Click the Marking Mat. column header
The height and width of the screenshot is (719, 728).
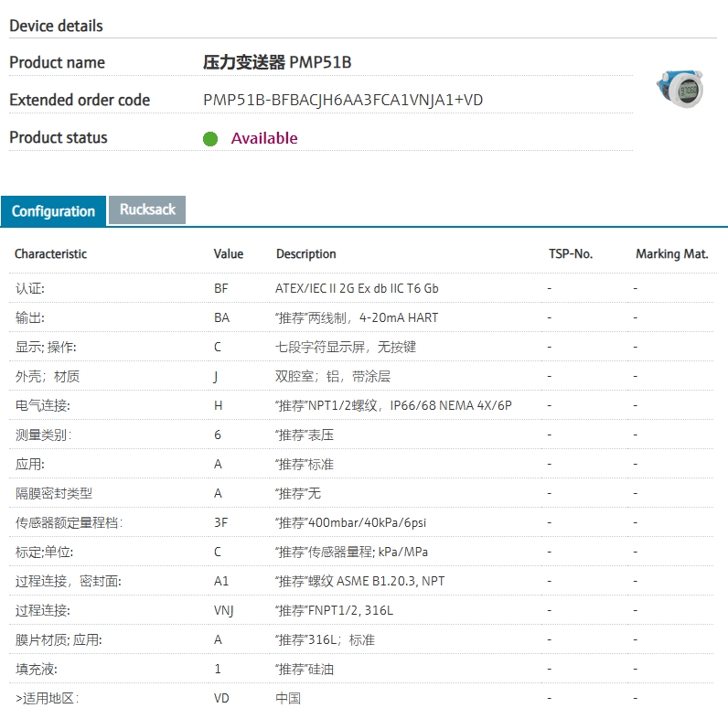(671, 253)
